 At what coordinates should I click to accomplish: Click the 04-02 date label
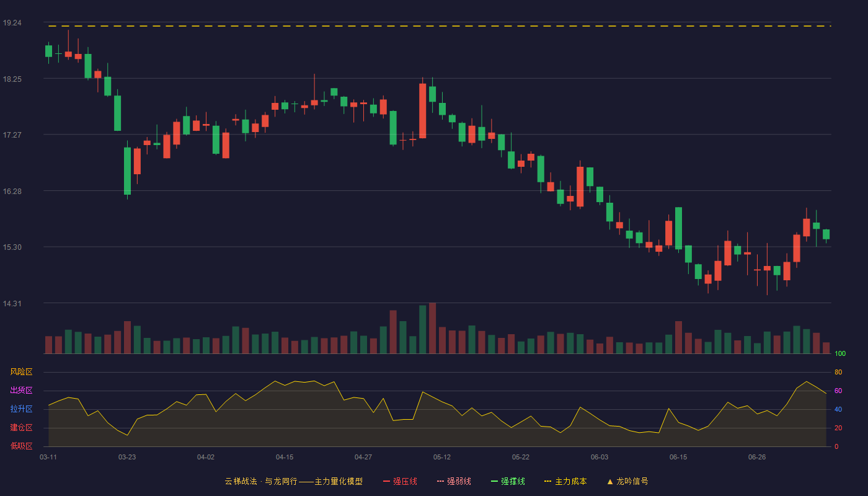[x=206, y=457]
